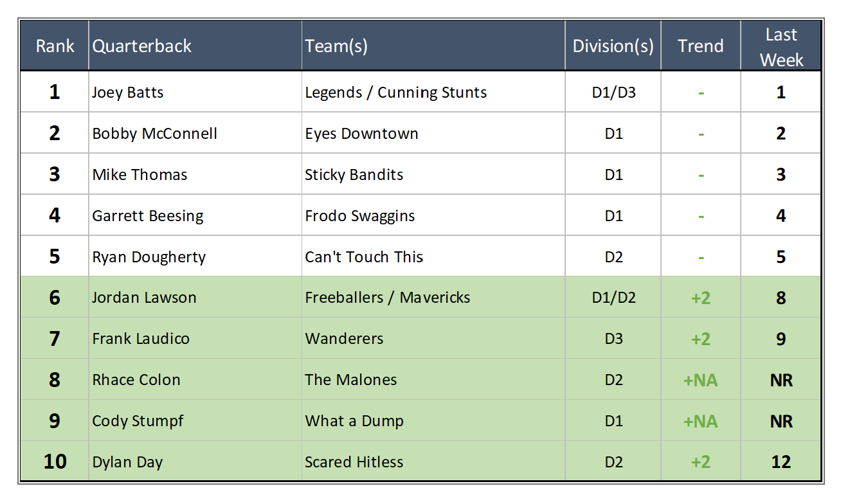Screen dimensions: 841x504
Task: Click the Joey Batts quarterback cell
Action: pyautogui.click(x=128, y=93)
